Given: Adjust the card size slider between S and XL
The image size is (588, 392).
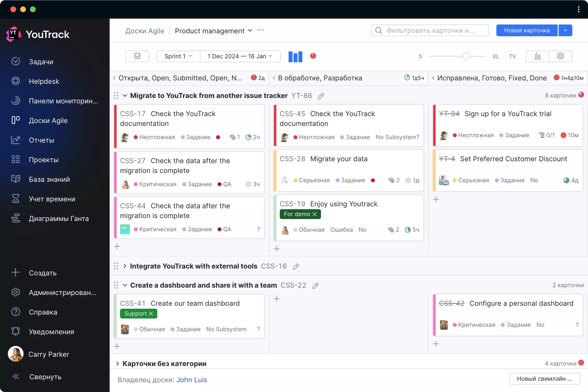Looking at the screenshot, I should [x=465, y=56].
